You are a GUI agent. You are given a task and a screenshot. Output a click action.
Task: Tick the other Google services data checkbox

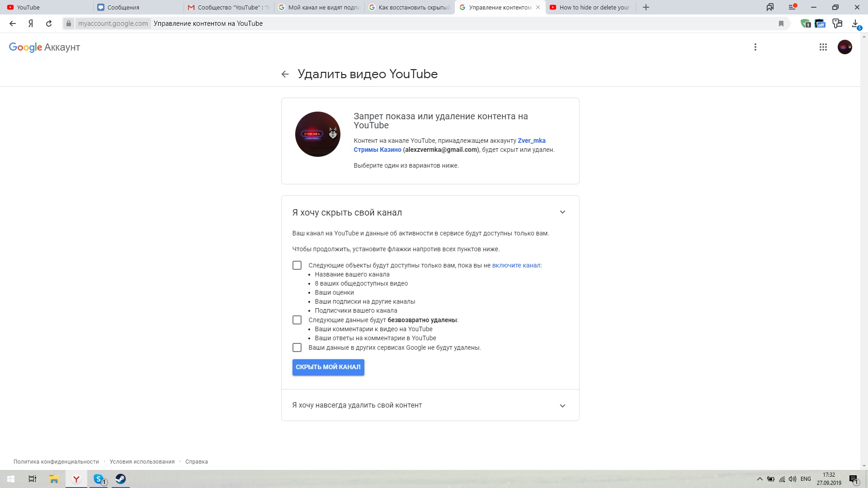click(x=297, y=347)
